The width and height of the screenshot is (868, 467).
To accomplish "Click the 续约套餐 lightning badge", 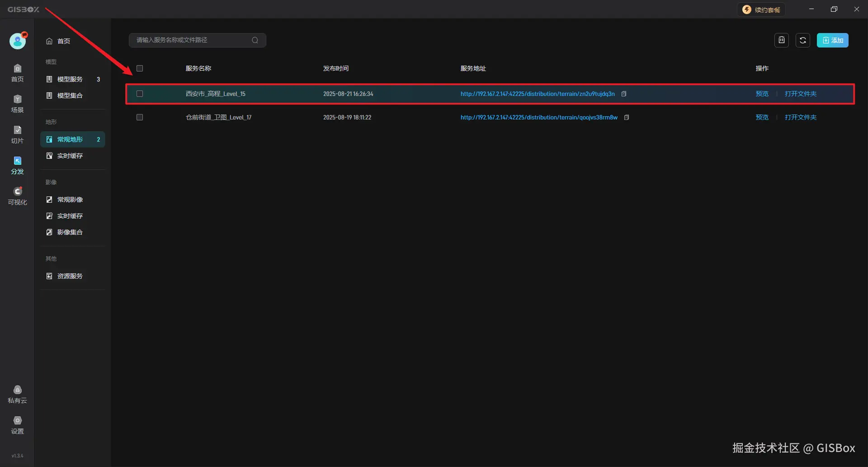I will pyautogui.click(x=762, y=10).
